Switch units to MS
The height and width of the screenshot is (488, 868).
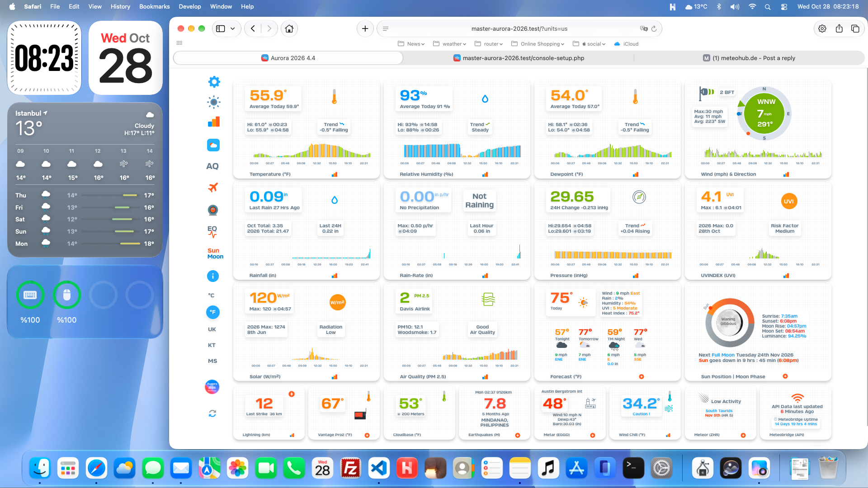click(x=212, y=361)
